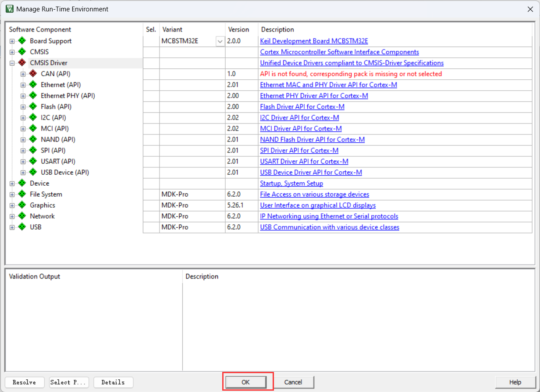Screen dimensions: 540x392
Task: Click the Validation Output panel header
Action: tap(35, 276)
